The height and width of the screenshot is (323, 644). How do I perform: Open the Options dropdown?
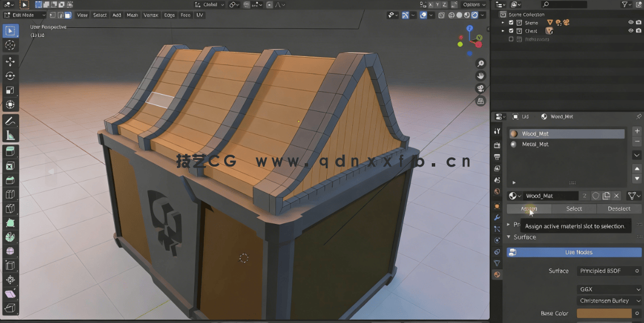(x=474, y=5)
